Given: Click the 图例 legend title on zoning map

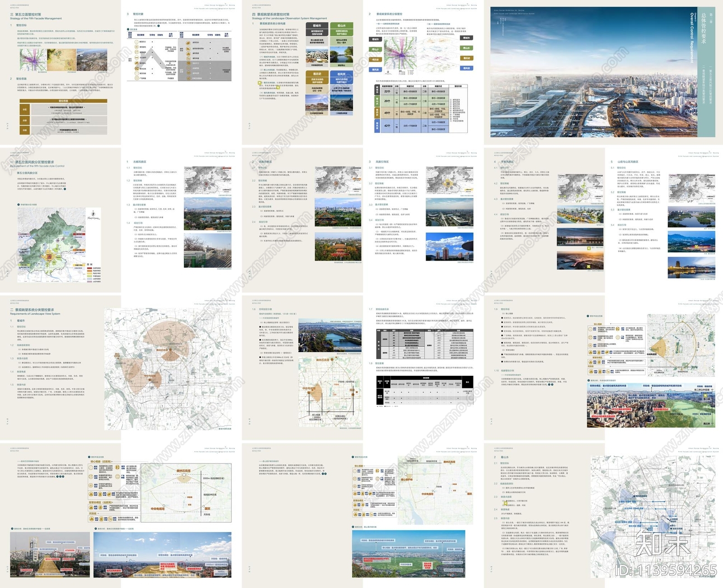Looking at the screenshot, I should (89, 264).
